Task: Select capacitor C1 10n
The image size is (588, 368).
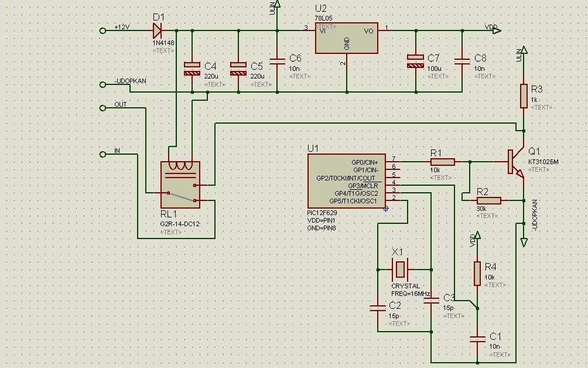Action: pos(477,339)
